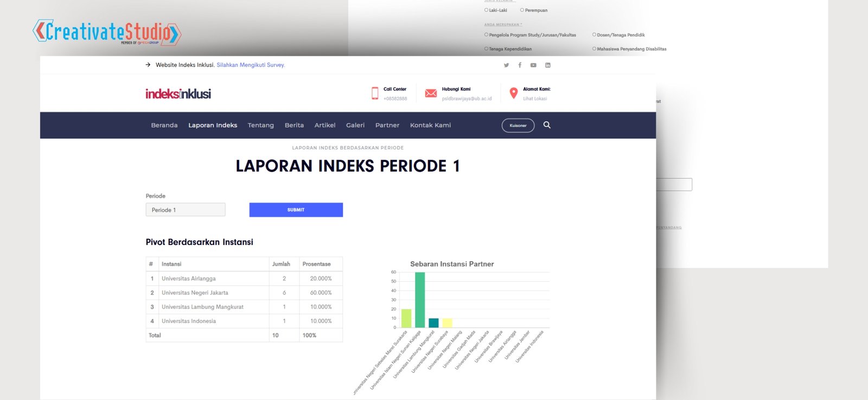Open the Periode dropdown
Image resolution: width=868 pixels, height=400 pixels.
pos(186,210)
